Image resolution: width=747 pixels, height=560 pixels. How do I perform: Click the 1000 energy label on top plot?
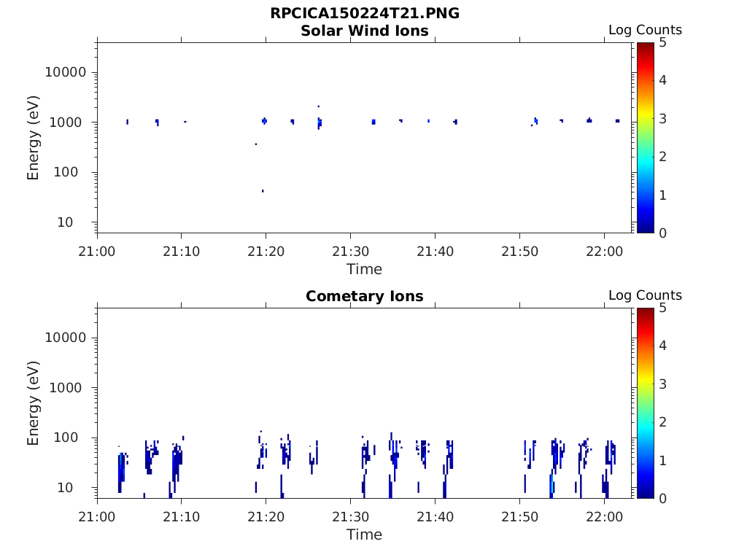[x=66, y=122]
